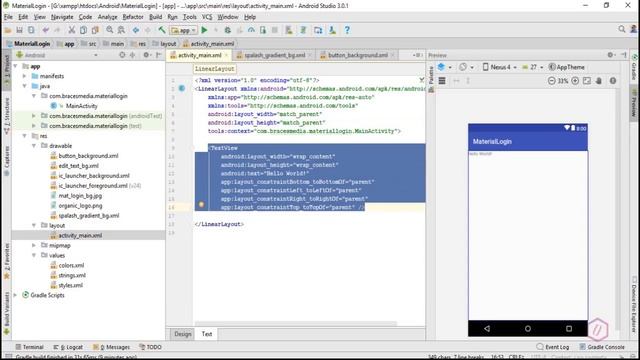Click AppTheme theme selector
This screenshot has height=360, width=640.
click(567, 67)
